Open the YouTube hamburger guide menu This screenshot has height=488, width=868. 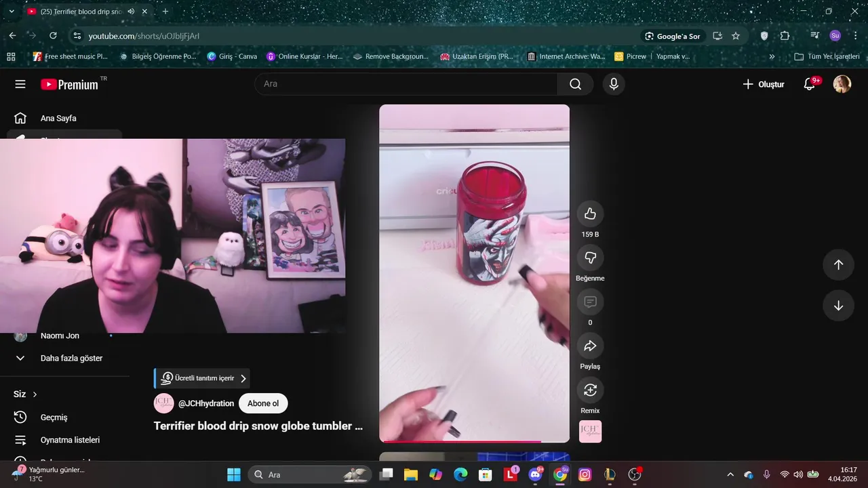point(20,84)
